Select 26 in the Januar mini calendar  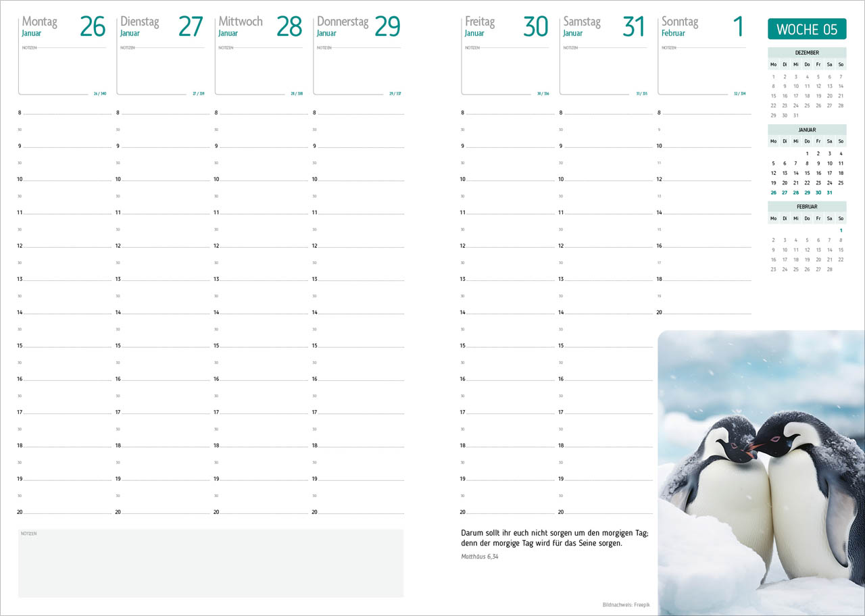[x=774, y=192]
